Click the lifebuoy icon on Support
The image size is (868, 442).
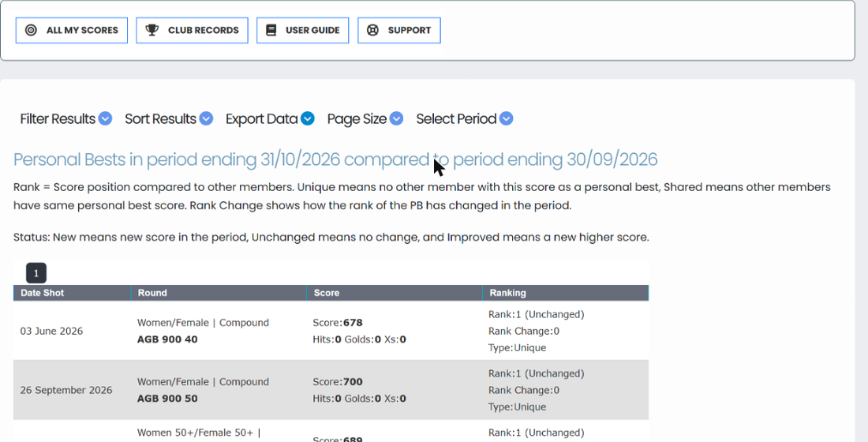372,30
